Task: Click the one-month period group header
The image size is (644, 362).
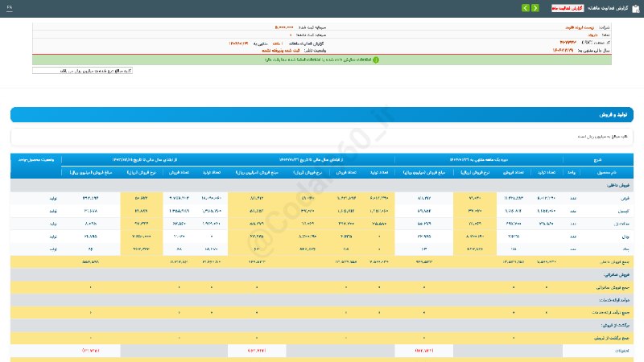Action: pos(478,159)
